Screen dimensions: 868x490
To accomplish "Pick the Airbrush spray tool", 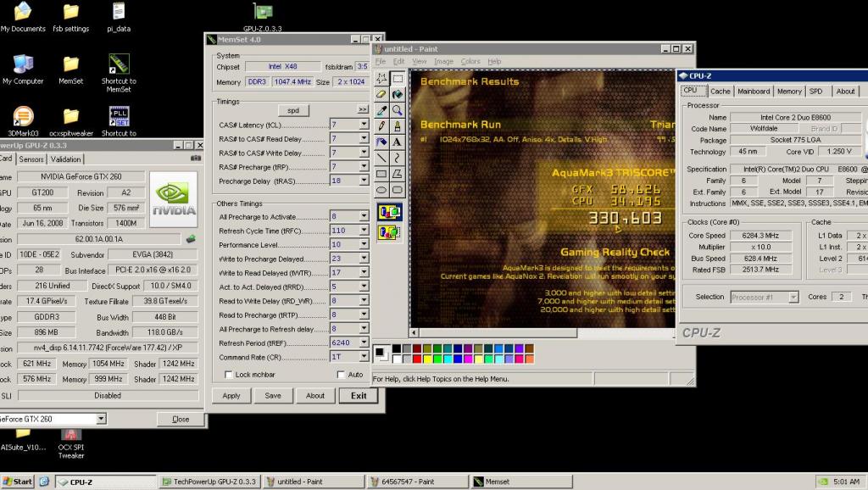I will coord(381,142).
